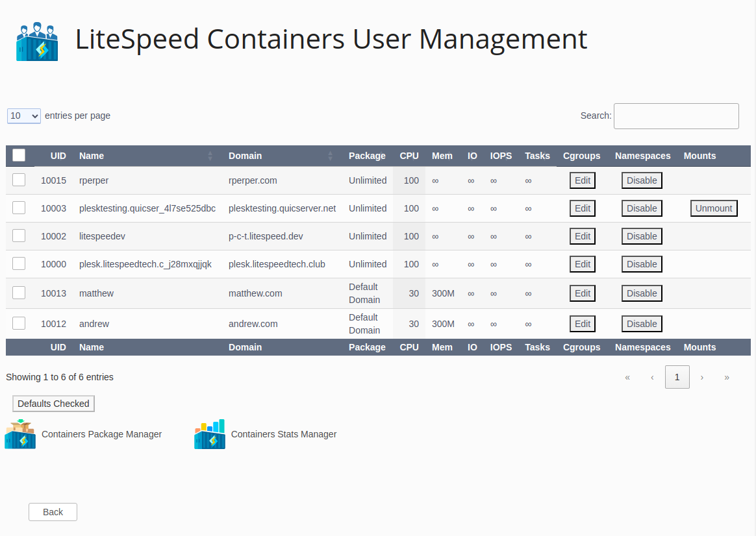Open the Containers Stats Manager icon
Viewport: 756px width, 536px height.
pyautogui.click(x=209, y=433)
